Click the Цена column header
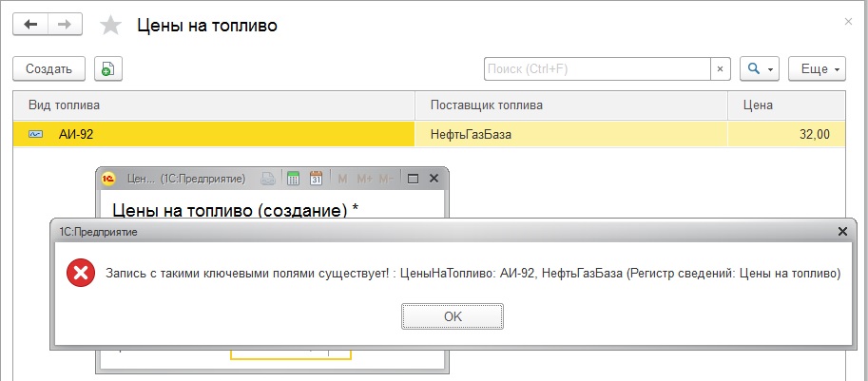The height and width of the screenshot is (381, 868). tap(785, 105)
